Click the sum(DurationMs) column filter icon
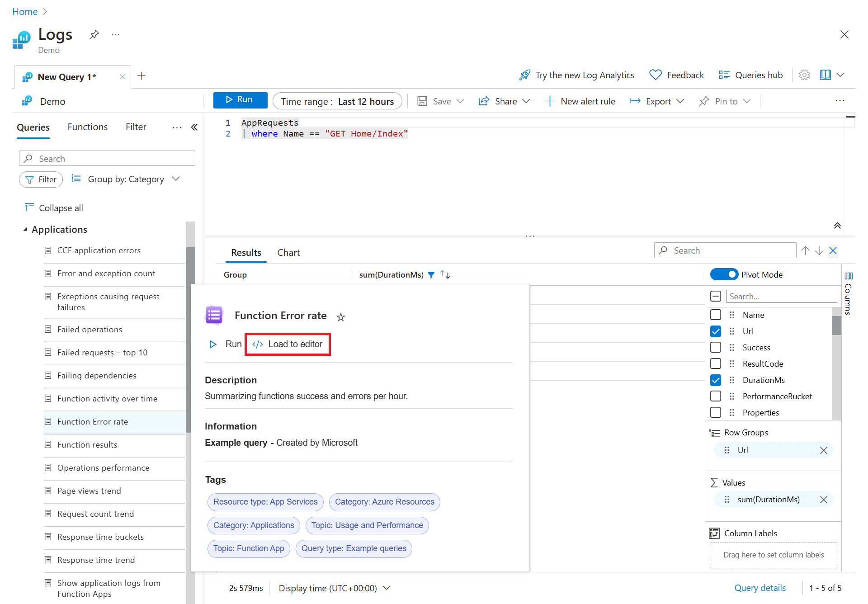This screenshot has height=604, width=868. click(x=431, y=275)
